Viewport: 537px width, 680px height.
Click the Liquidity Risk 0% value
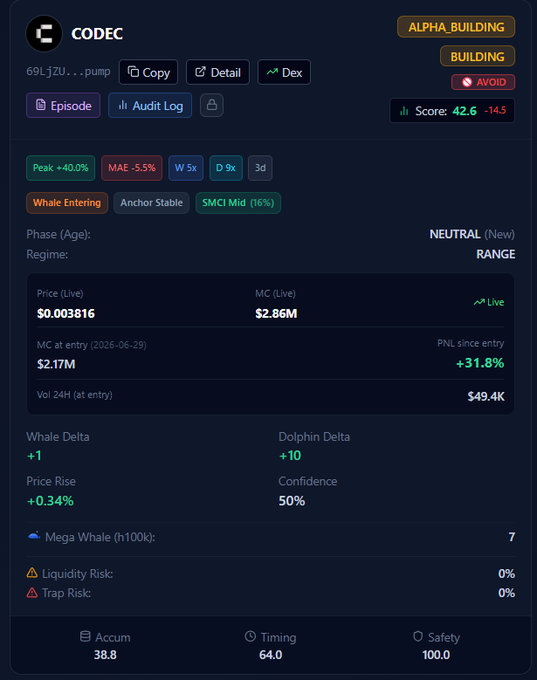[x=506, y=574]
